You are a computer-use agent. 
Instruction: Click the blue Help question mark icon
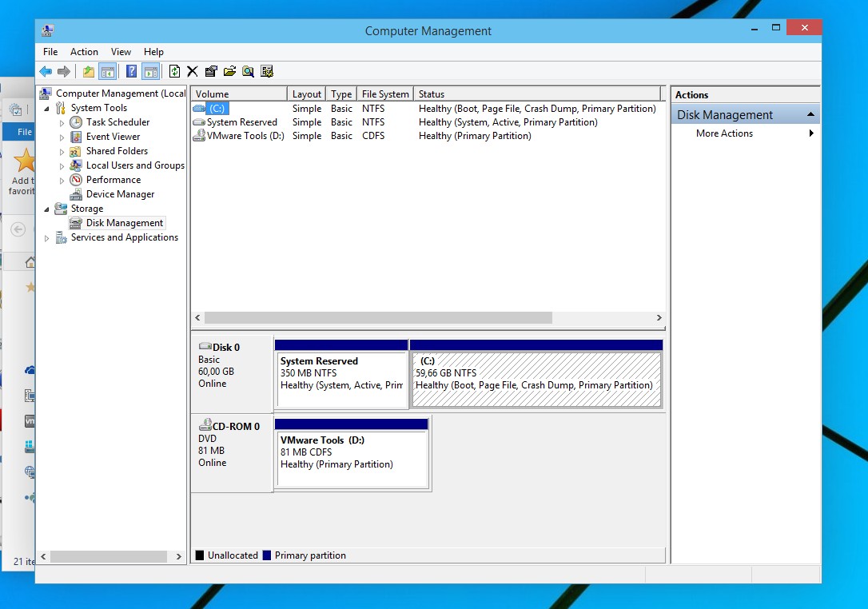tap(131, 71)
